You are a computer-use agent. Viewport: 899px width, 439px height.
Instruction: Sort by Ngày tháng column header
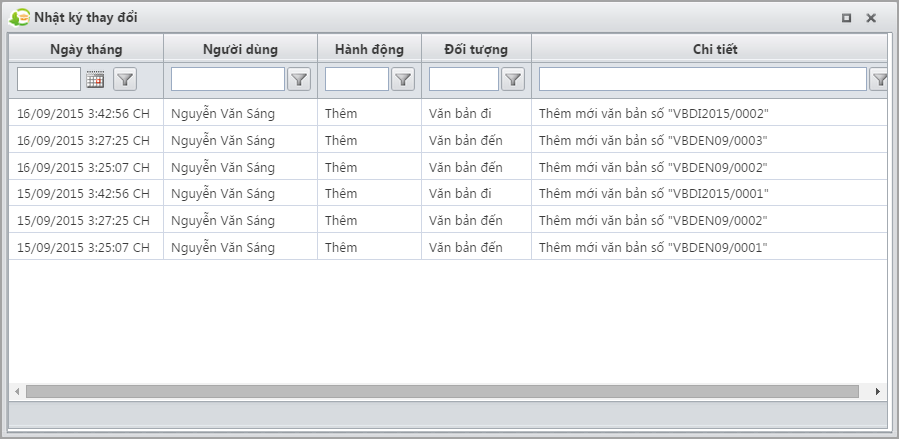[85, 49]
